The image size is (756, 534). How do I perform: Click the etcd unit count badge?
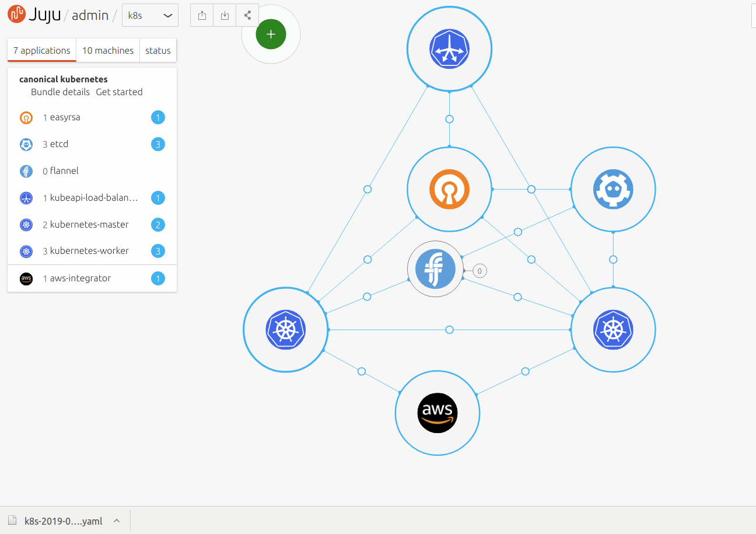158,144
